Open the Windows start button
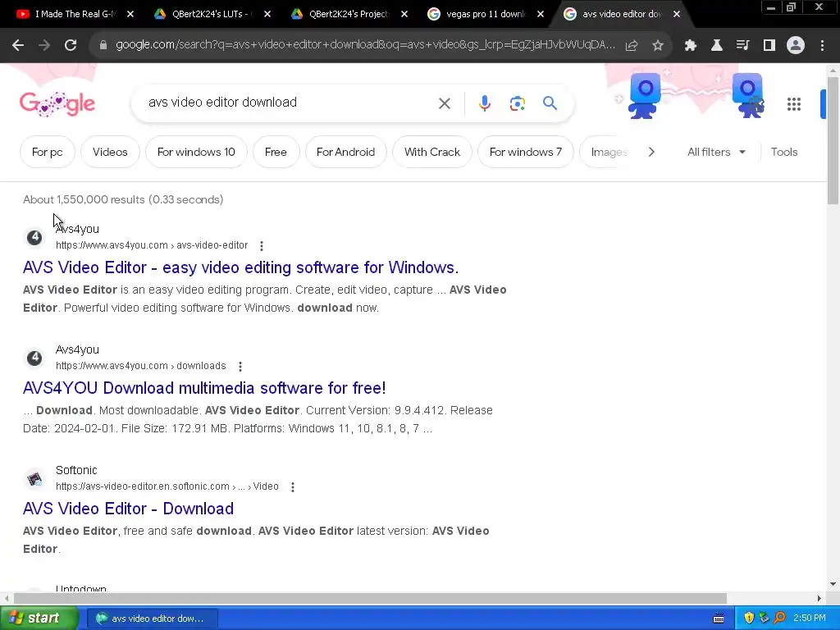The image size is (840, 630). pyautogui.click(x=39, y=619)
